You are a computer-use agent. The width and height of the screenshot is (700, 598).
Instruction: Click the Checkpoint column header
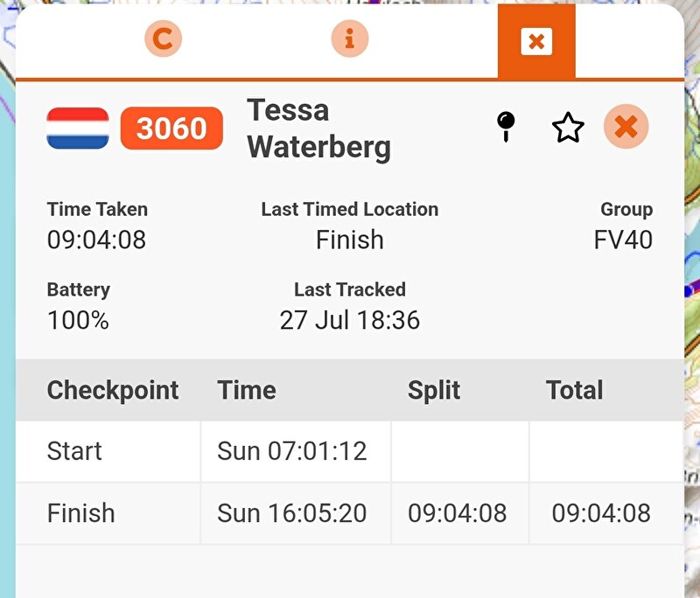[x=113, y=390]
